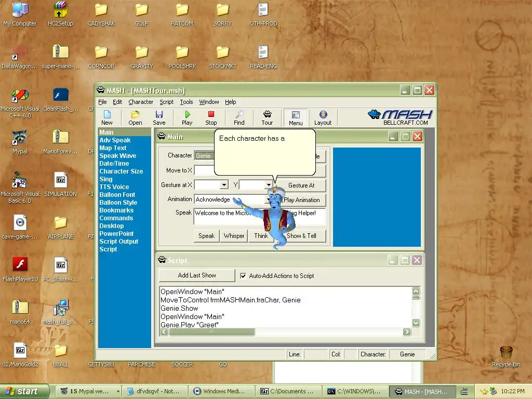Open the CADYSHAK folder on desktop
532x399 pixels.
101,14
